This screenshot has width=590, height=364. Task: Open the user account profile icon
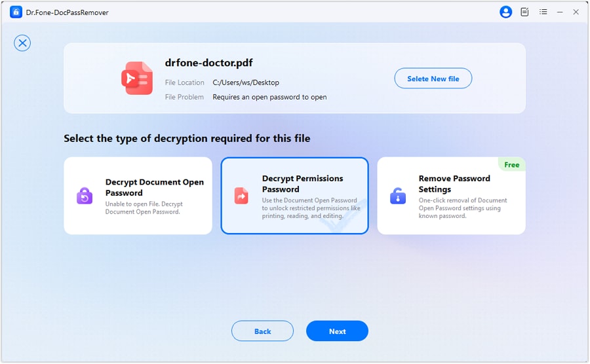click(x=505, y=12)
